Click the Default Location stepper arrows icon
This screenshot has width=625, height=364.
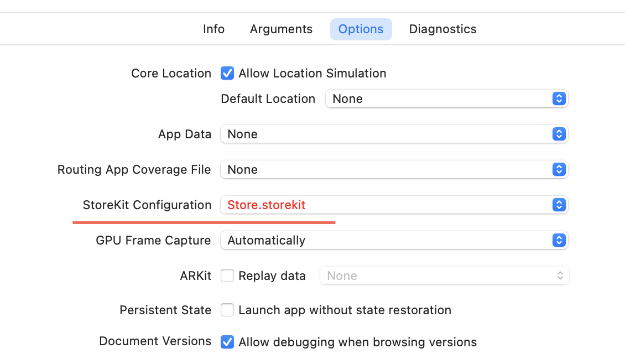click(x=559, y=99)
